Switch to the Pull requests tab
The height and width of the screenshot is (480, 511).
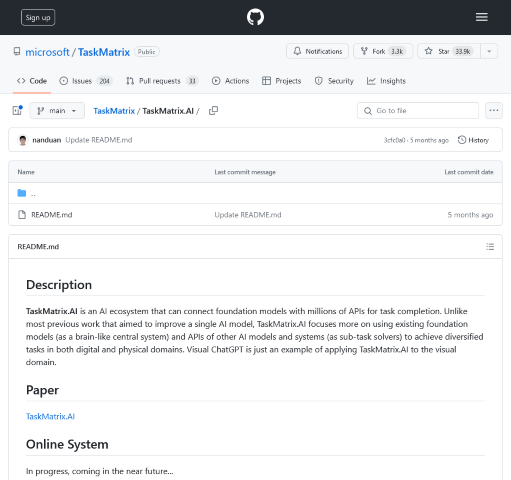click(x=162, y=81)
